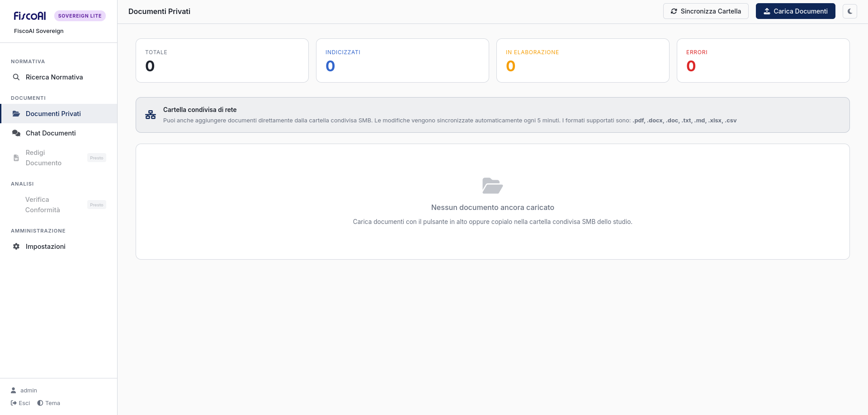Image resolution: width=868 pixels, height=415 pixels.
Task: Click the empty-state folder icon
Action: [493, 186]
